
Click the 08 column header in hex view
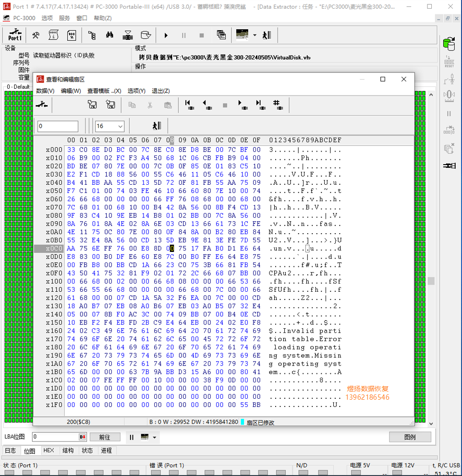pyautogui.click(x=170, y=140)
